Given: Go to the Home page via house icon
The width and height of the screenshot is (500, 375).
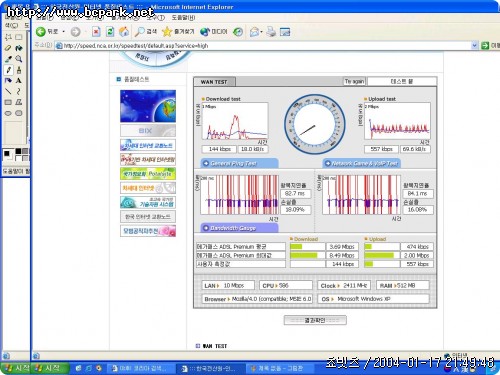Looking at the screenshot, I should (x=124, y=32).
